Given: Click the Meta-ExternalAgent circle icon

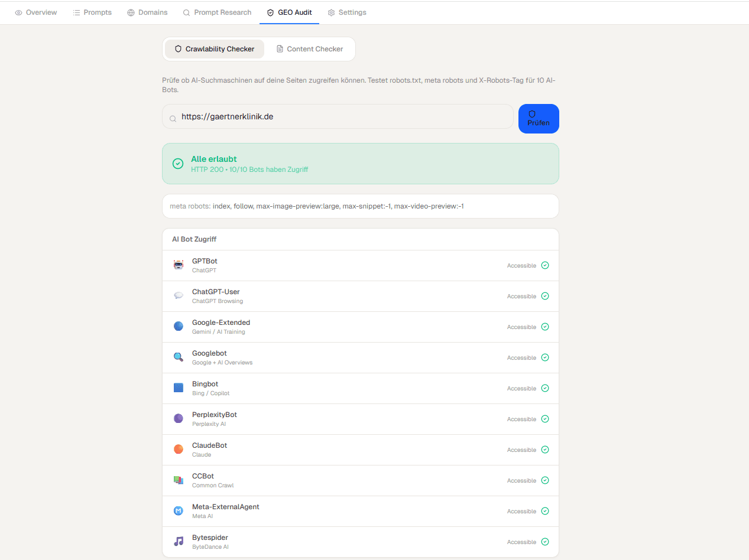Looking at the screenshot, I should (x=179, y=510).
